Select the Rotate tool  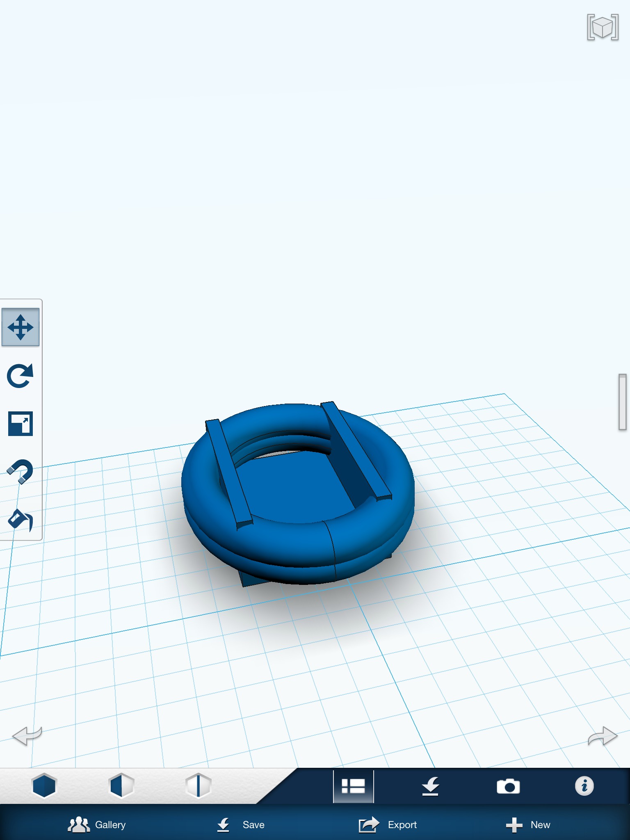pyautogui.click(x=21, y=375)
